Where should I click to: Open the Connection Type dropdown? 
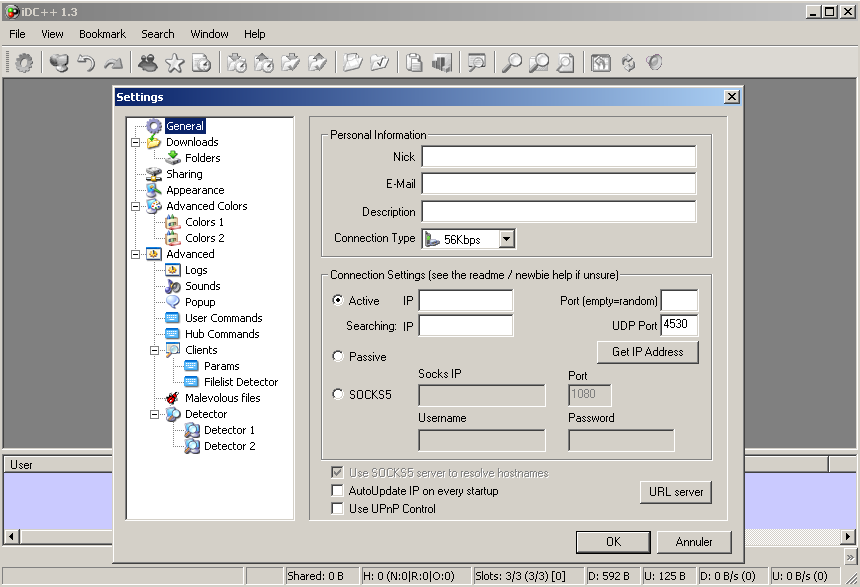coord(507,239)
